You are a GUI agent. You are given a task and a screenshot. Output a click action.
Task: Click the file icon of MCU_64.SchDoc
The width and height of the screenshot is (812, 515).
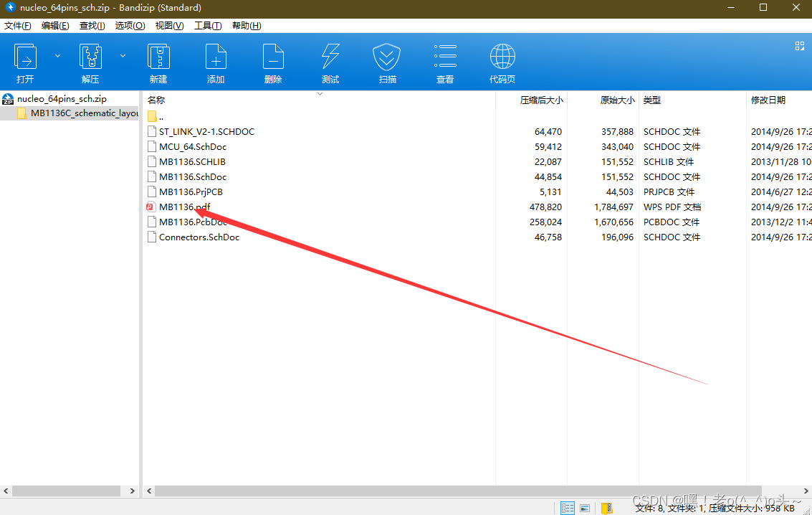[152, 146]
